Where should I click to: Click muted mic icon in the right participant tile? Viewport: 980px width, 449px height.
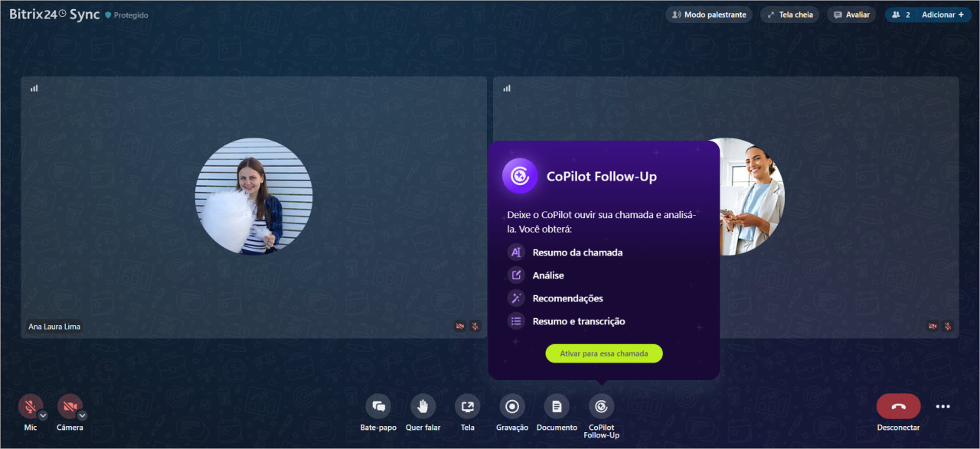(948, 327)
